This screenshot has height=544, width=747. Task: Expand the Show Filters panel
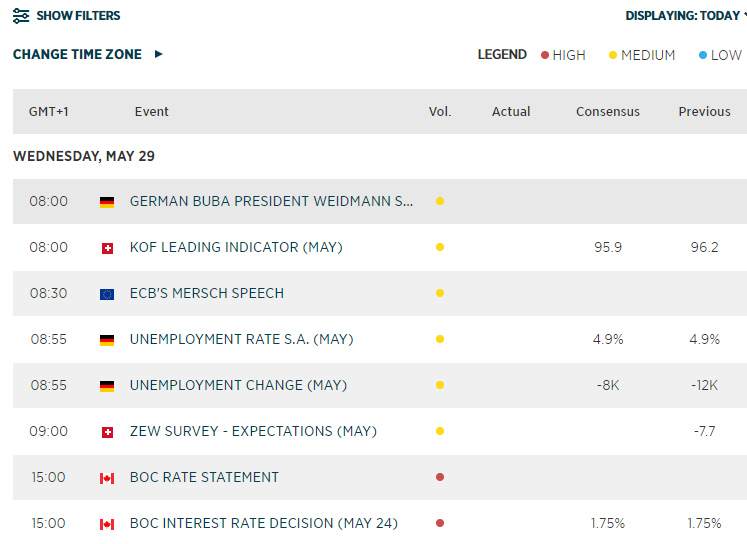point(78,16)
